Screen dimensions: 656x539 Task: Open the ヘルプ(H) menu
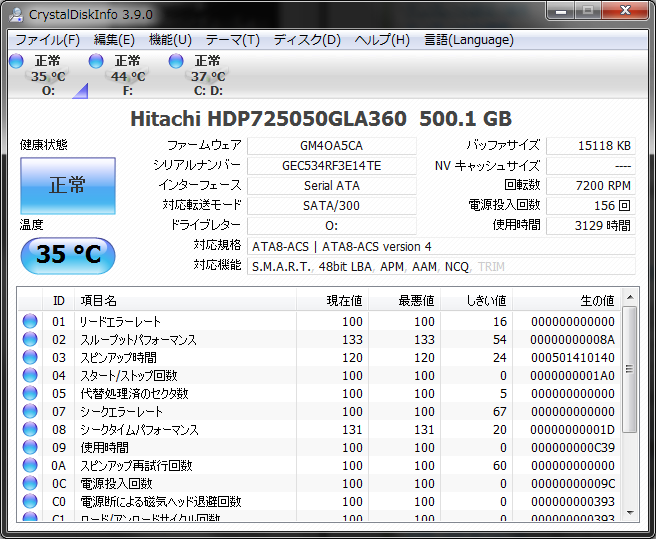(382, 40)
